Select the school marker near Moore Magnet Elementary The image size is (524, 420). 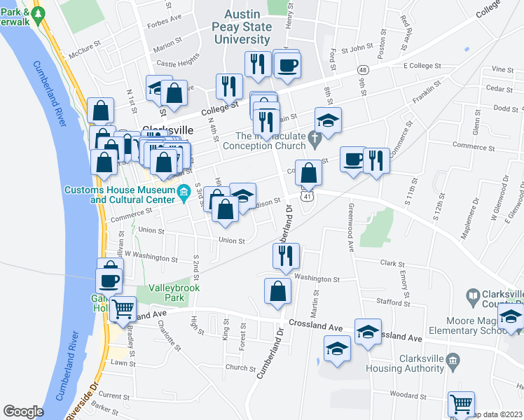510,318
